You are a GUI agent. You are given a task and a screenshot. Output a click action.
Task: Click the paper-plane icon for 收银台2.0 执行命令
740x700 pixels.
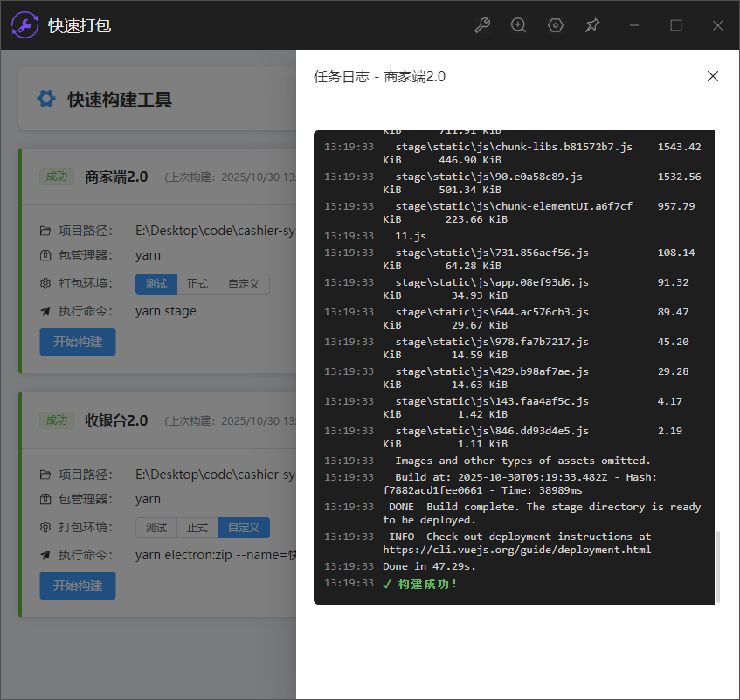(45, 555)
